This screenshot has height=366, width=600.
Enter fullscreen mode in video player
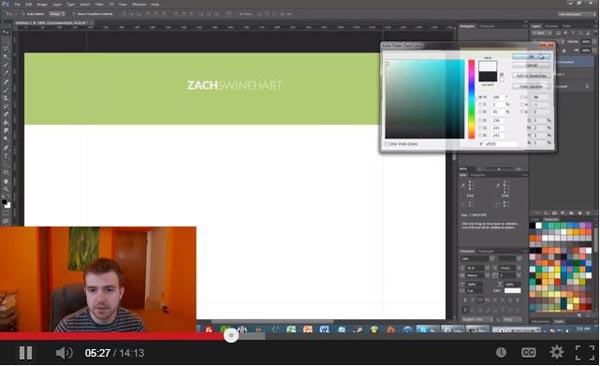pos(585,352)
